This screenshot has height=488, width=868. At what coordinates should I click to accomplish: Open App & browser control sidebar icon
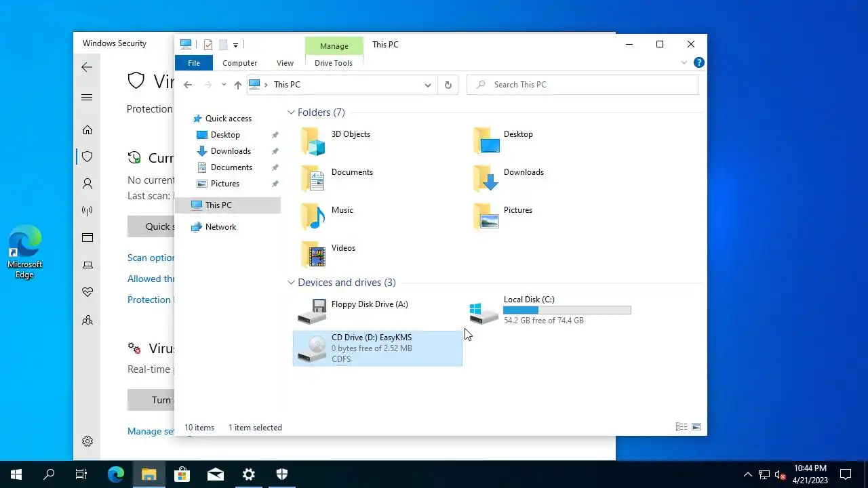(x=87, y=238)
